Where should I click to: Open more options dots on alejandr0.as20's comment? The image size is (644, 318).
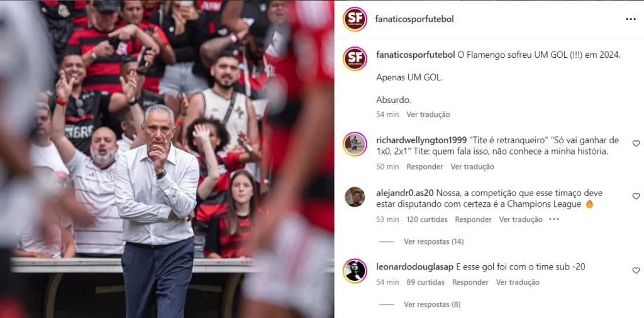pyautogui.click(x=553, y=219)
